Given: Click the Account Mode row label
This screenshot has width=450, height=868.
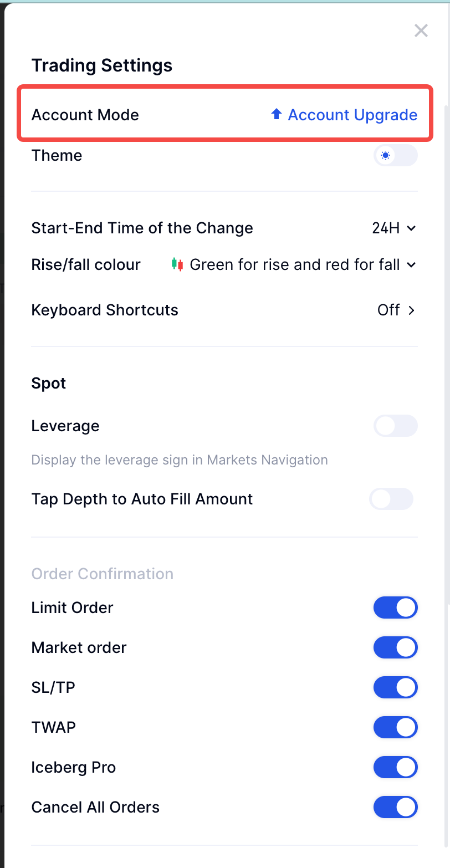Looking at the screenshot, I should [85, 115].
